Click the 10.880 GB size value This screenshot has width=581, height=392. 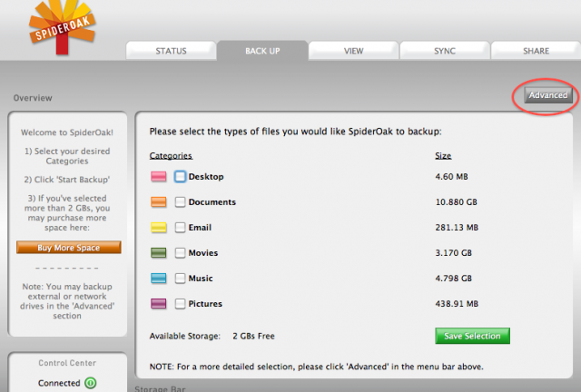click(456, 202)
